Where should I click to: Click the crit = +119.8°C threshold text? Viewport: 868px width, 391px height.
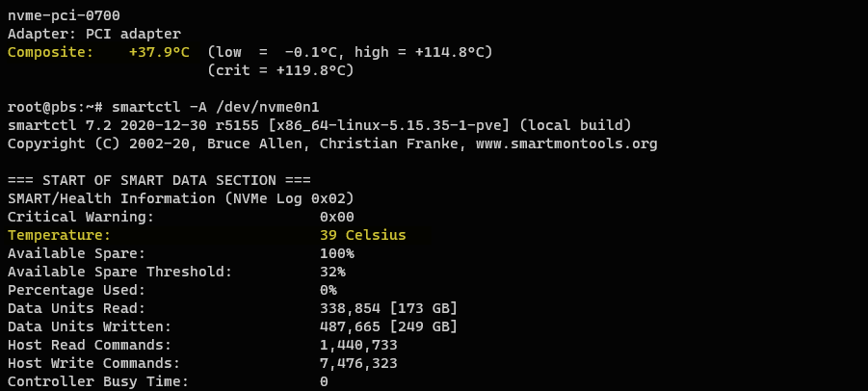point(280,70)
